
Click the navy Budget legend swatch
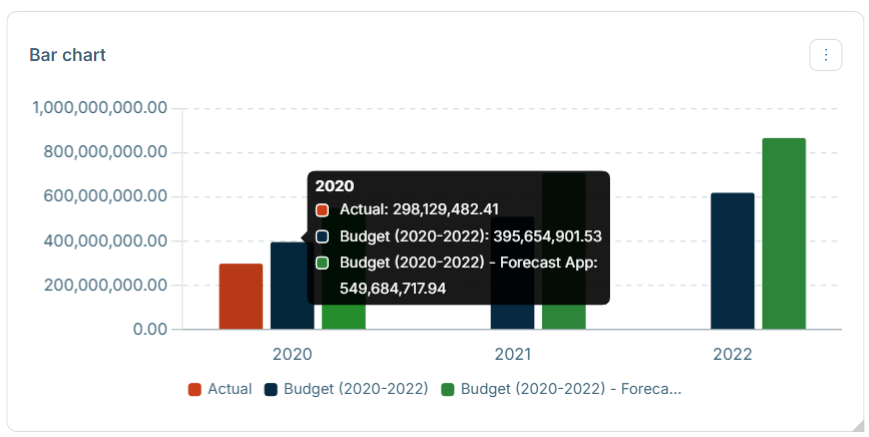(x=270, y=389)
